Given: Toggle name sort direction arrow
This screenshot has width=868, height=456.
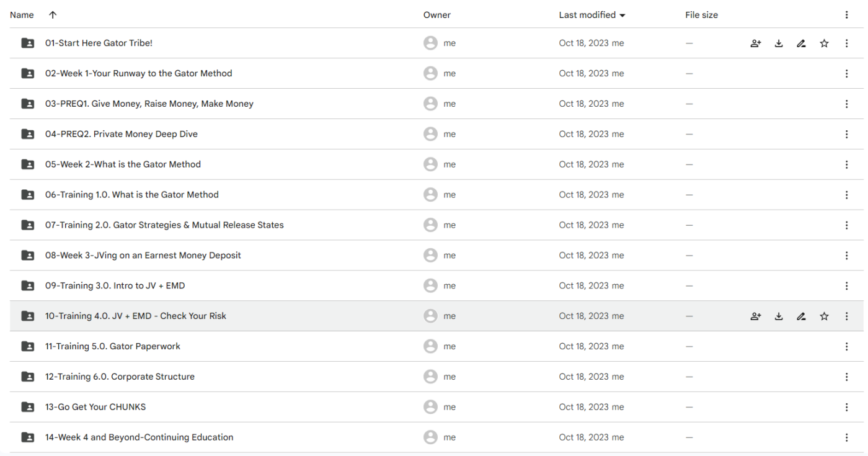Looking at the screenshot, I should click(x=53, y=15).
